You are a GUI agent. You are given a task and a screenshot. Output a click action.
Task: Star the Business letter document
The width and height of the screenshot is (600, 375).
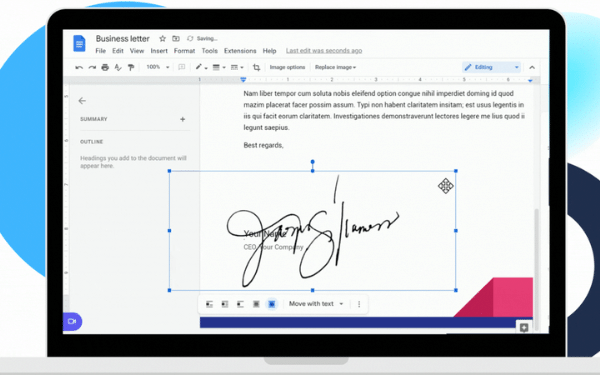coord(163,39)
